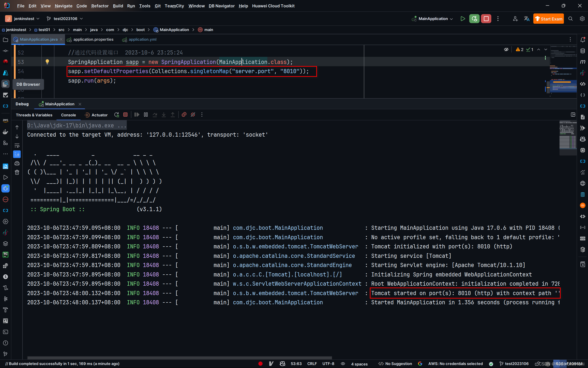The height and width of the screenshot is (368, 588).
Task: Open the Git tool window
Action: click(5, 354)
